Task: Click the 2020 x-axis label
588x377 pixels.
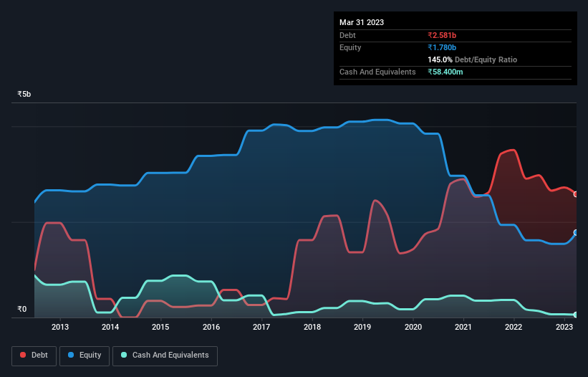Action: pyautogui.click(x=413, y=327)
